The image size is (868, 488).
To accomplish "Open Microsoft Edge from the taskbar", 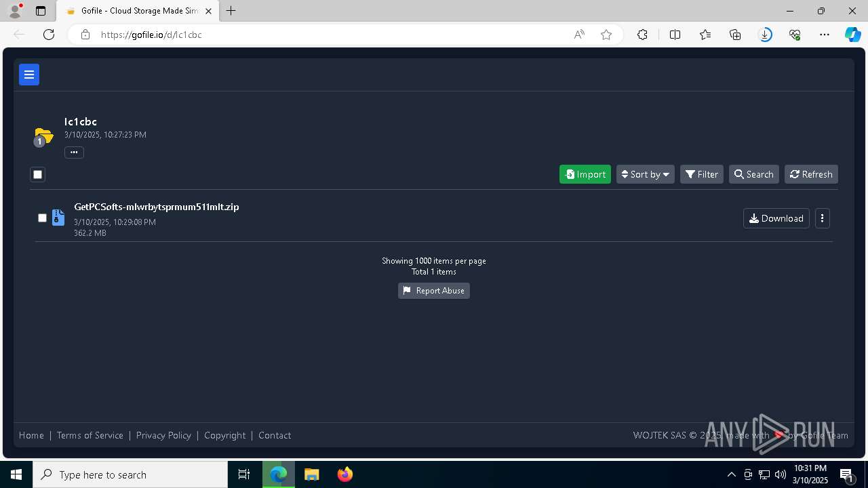I will pyautogui.click(x=279, y=474).
